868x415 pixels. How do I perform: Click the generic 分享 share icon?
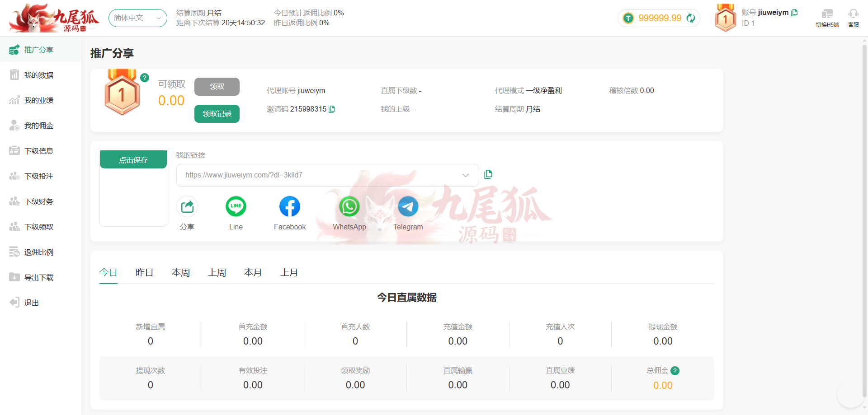187,207
